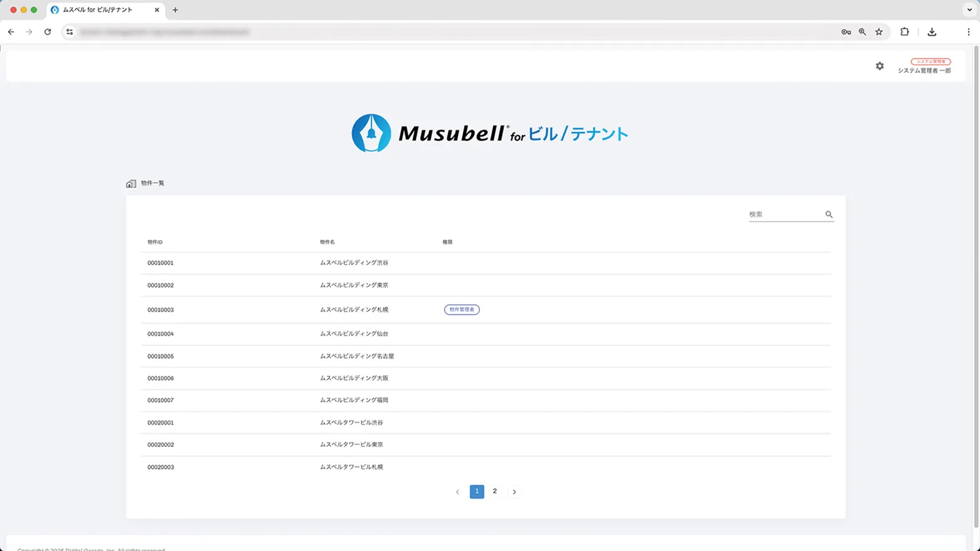Click inside the 検索 search input field

coord(782,214)
